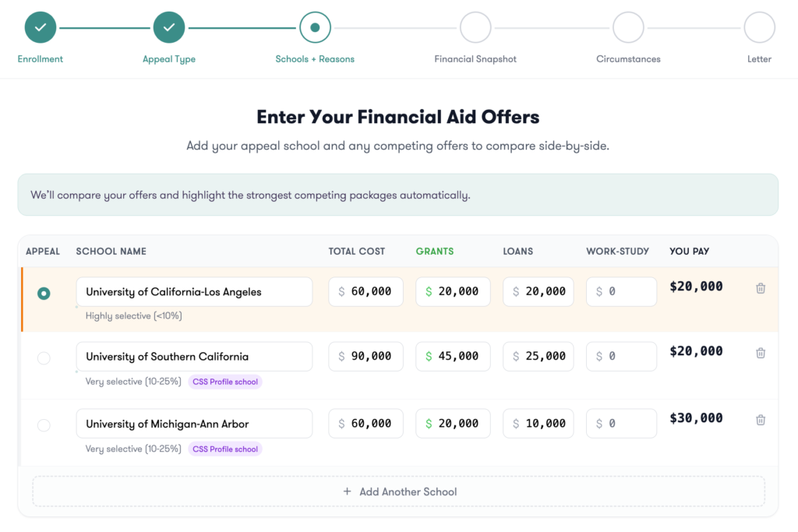Screen dimensions: 798x532
Task: Click the Appeal Type checkmark icon
Action: click(x=168, y=26)
